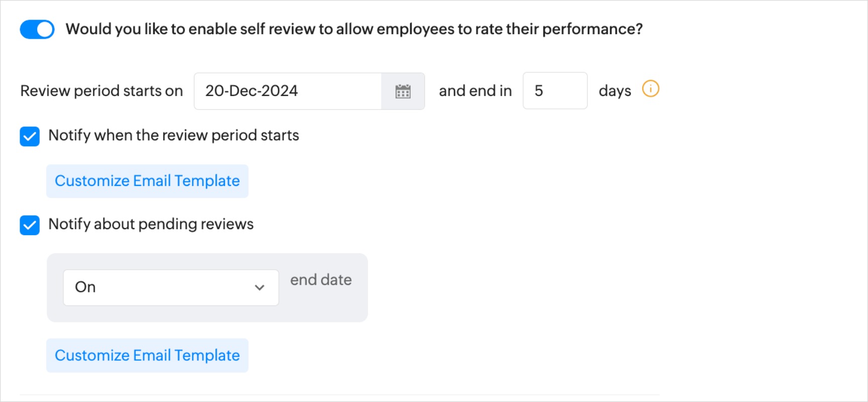Open the calendar date picker icon
The width and height of the screenshot is (868, 402).
point(403,91)
